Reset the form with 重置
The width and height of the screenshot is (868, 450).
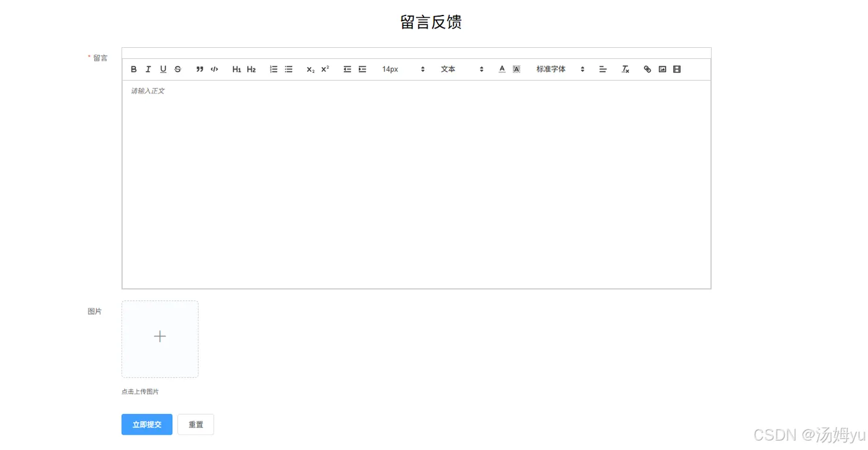pyautogui.click(x=196, y=425)
